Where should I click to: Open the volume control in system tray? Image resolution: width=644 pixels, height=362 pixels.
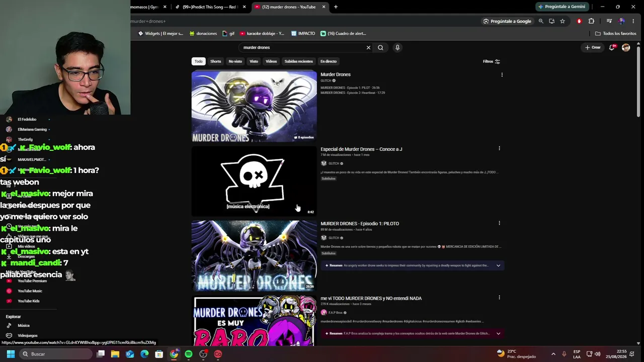[x=597, y=354]
